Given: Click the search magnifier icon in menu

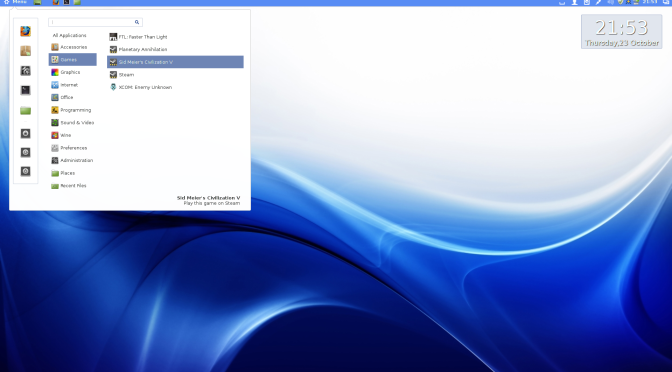Looking at the screenshot, I should (x=137, y=22).
